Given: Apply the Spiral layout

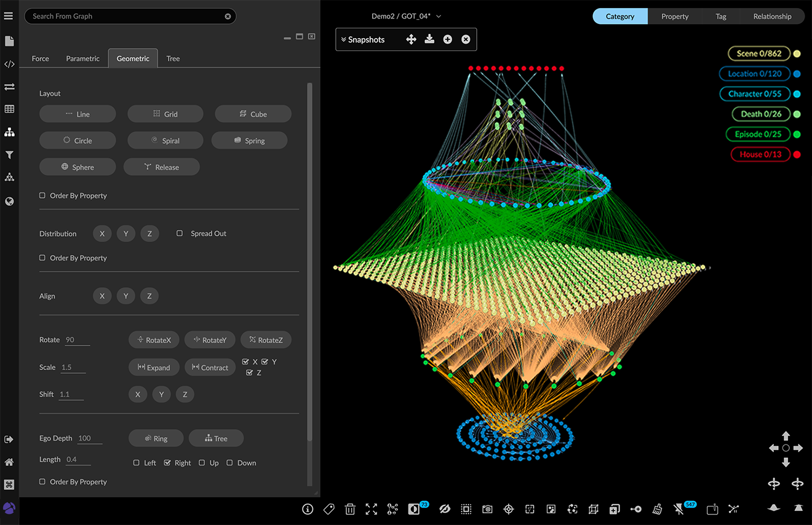Looking at the screenshot, I should [165, 140].
